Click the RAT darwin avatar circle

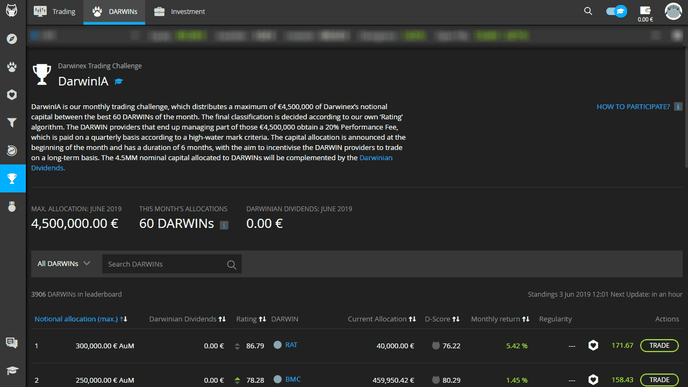point(277,345)
